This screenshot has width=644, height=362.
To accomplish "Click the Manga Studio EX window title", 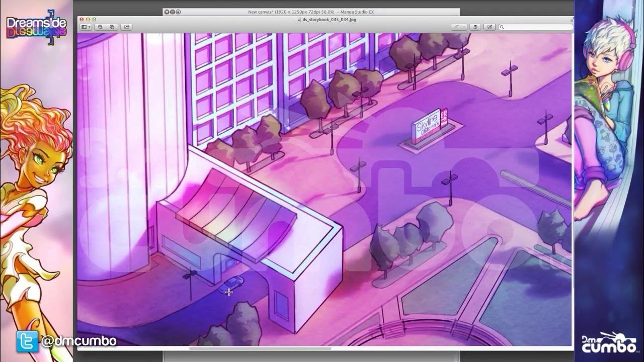I will (x=311, y=12).
